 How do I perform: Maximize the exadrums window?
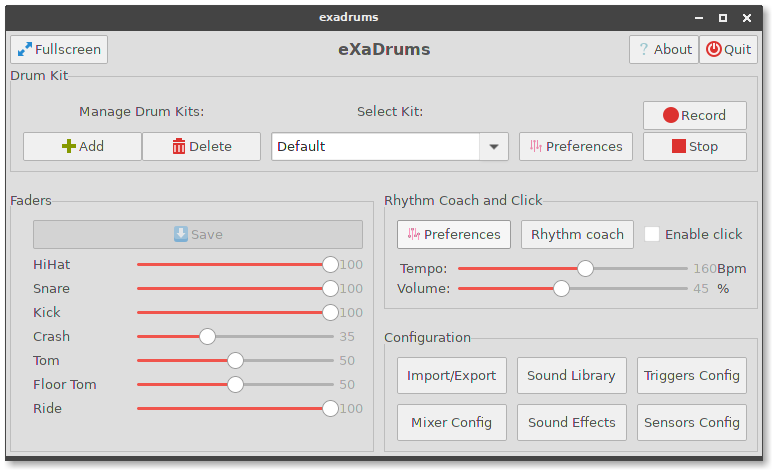point(723,18)
